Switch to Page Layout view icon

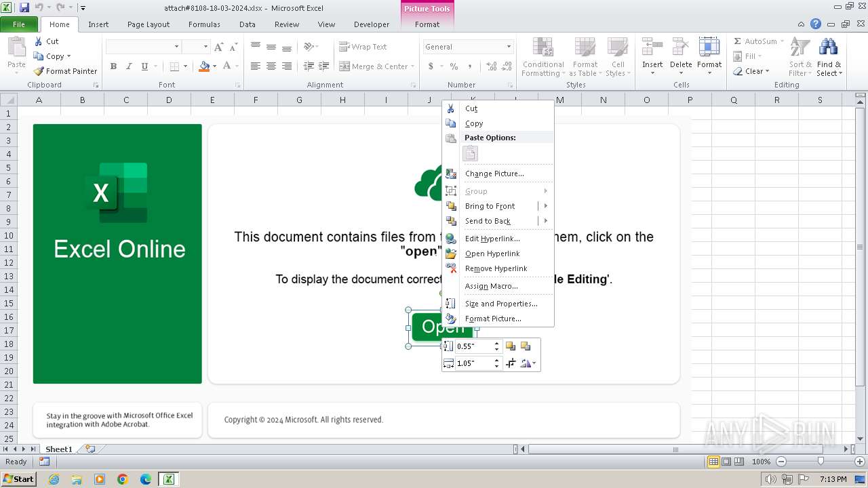pos(726,462)
